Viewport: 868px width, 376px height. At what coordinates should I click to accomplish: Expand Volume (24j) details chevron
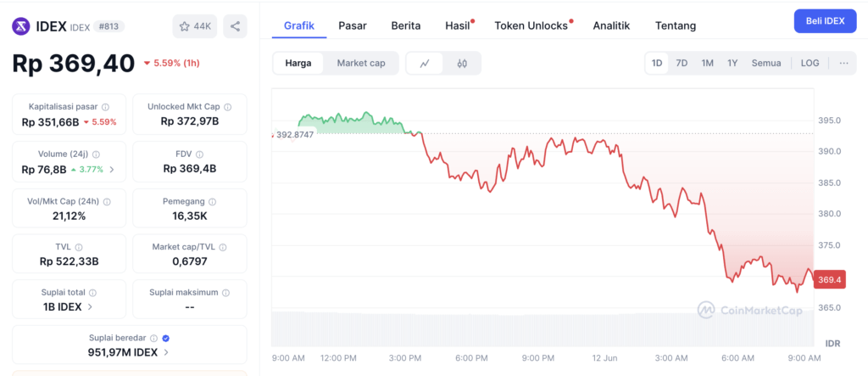click(112, 170)
